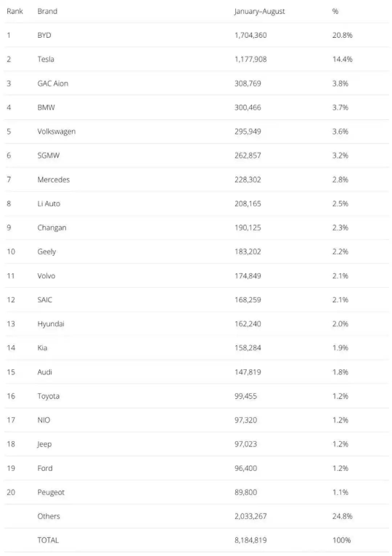Select the Tesla brand cell
392x556 pixels.
[x=46, y=59]
